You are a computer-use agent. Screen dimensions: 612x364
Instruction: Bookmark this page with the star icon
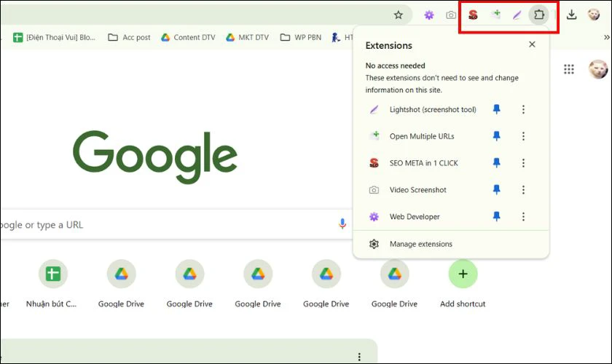398,15
